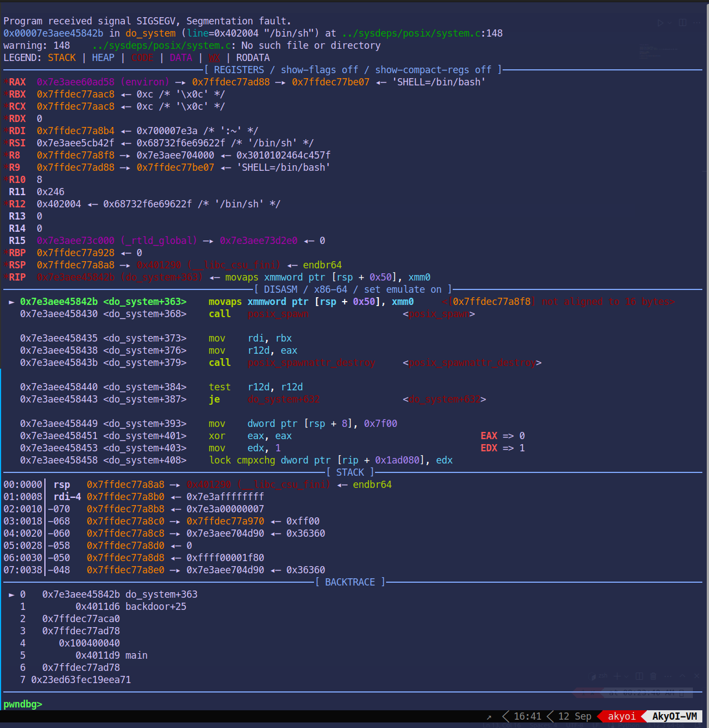Open the Run options dropdown chevron

click(669, 23)
